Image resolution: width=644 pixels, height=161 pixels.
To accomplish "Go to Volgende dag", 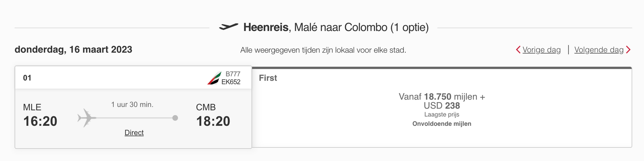I will [x=599, y=50].
